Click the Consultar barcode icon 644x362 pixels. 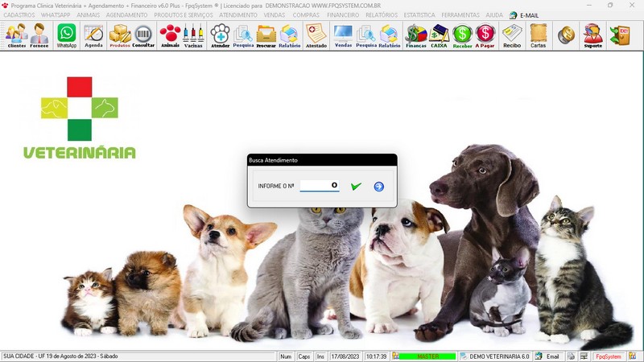[143, 35]
